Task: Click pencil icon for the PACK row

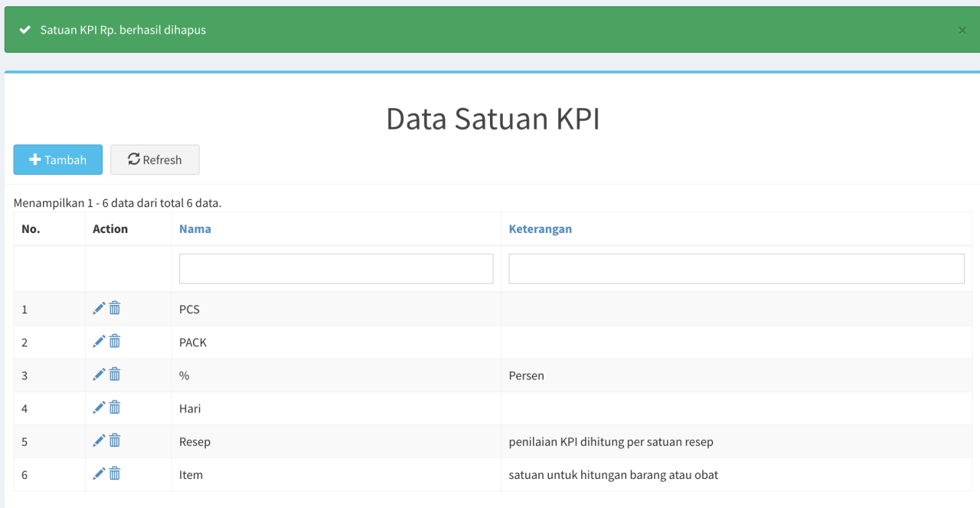Action: [99, 341]
